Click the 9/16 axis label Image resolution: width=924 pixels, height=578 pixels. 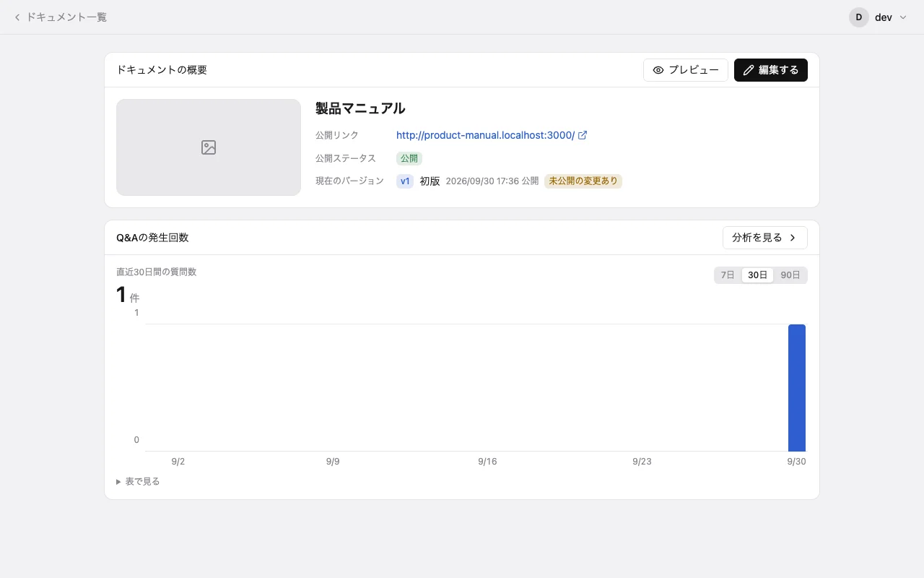click(x=487, y=462)
